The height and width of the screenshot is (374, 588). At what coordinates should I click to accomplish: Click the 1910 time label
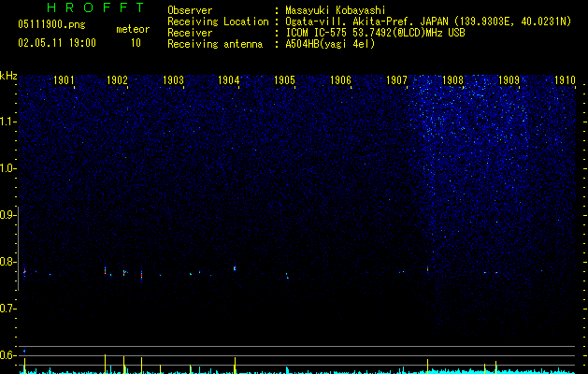click(565, 80)
